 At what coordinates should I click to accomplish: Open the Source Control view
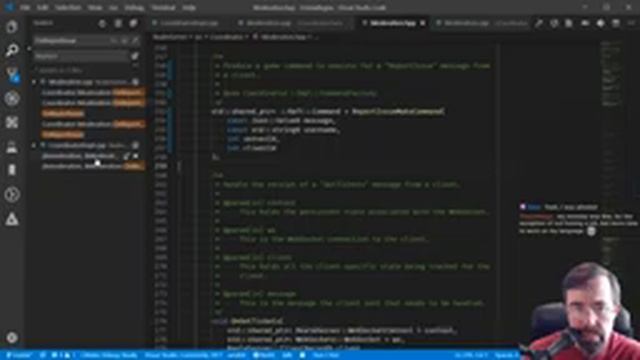click(12, 75)
